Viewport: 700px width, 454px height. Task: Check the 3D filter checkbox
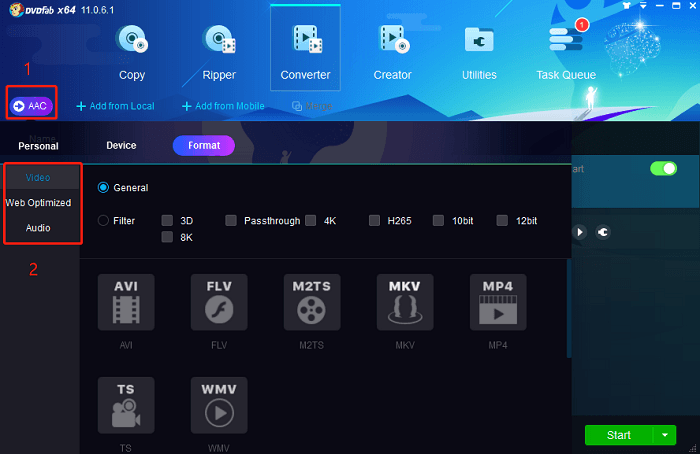pyautogui.click(x=167, y=220)
